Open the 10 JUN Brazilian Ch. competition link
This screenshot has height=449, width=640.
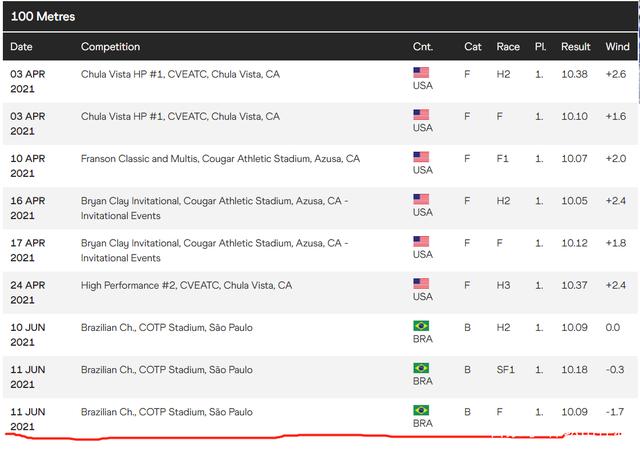click(166, 328)
